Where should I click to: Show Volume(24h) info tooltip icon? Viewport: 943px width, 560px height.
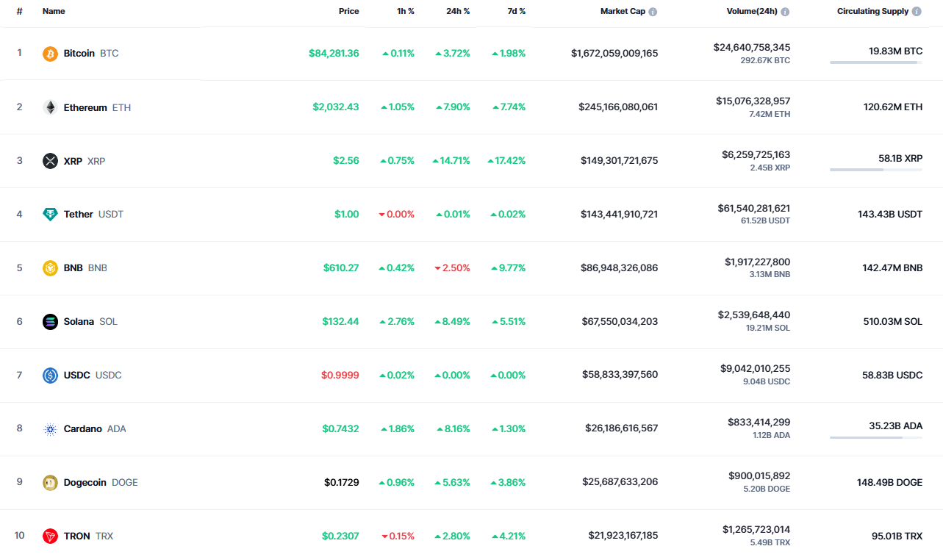coord(785,12)
